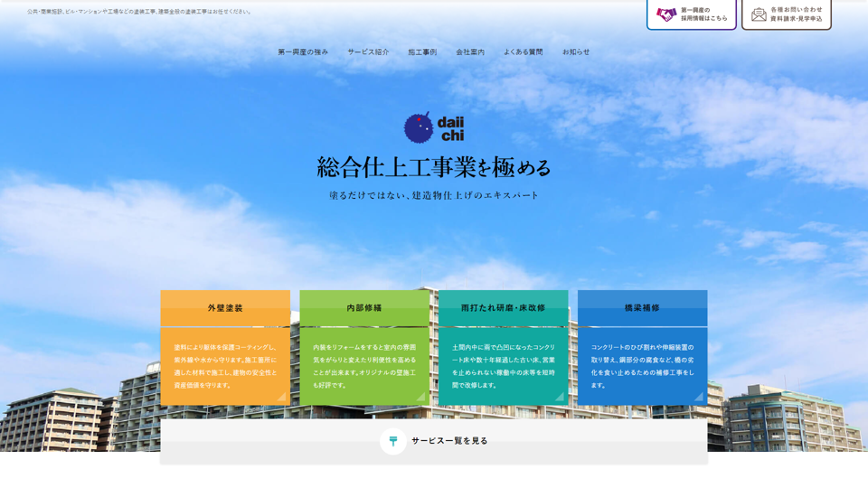Click corner arrow on teal 床改修 card
Screen dimensions: 868x488
[560, 396]
